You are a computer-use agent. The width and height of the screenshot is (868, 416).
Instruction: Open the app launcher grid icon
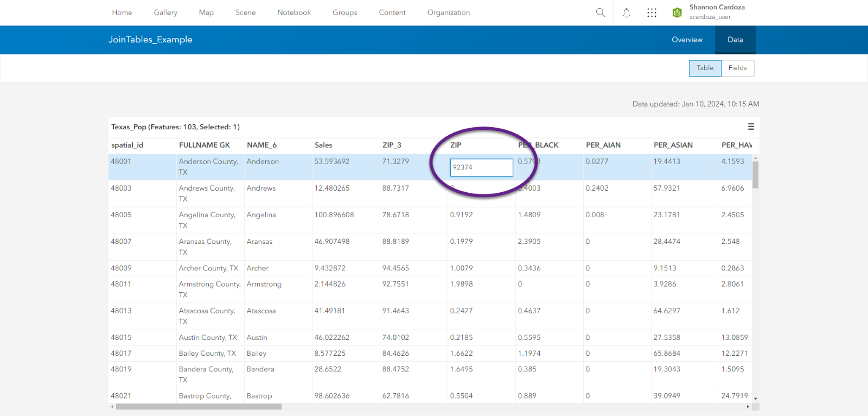point(652,12)
